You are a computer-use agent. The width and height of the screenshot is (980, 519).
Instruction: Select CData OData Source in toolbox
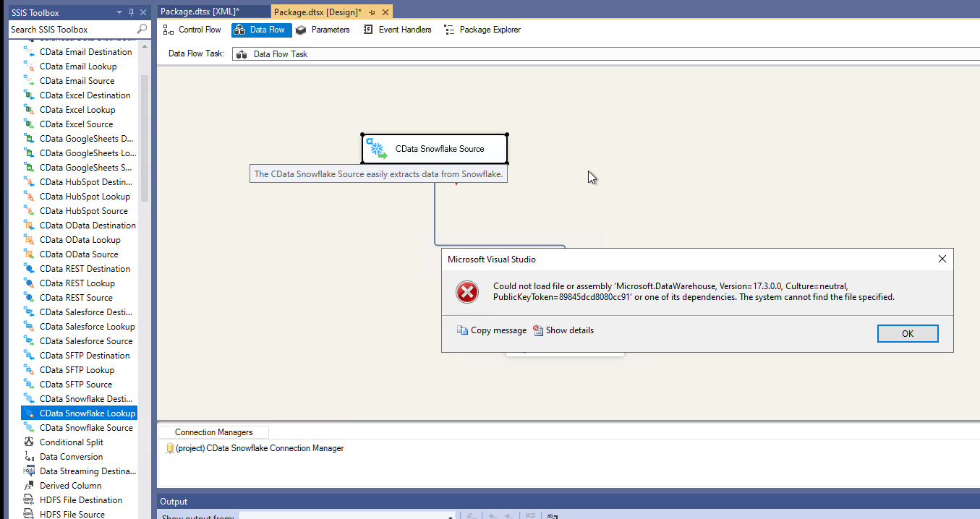click(80, 254)
